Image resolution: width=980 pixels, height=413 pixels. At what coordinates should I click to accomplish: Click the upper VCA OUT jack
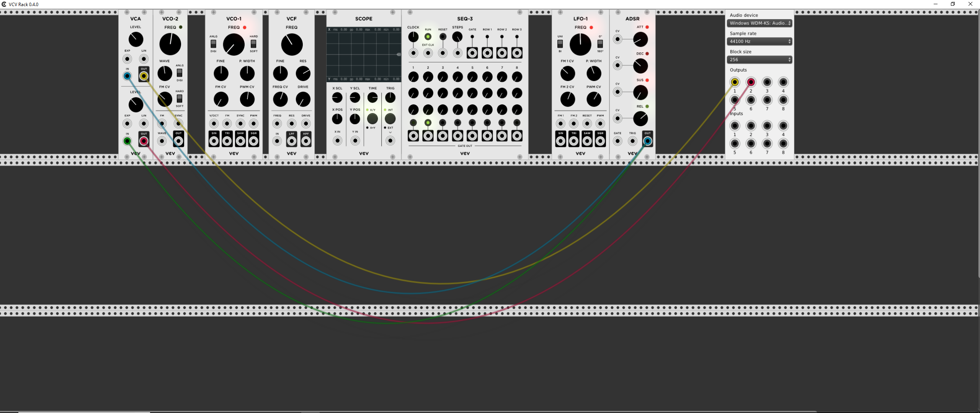point(144,76)
